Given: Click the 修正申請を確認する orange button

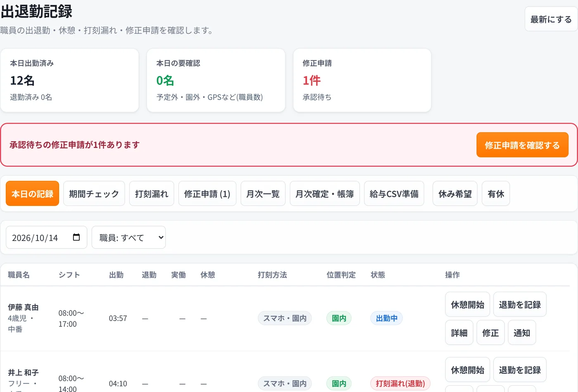Looking at the screenshot, I should coord(522,145).
